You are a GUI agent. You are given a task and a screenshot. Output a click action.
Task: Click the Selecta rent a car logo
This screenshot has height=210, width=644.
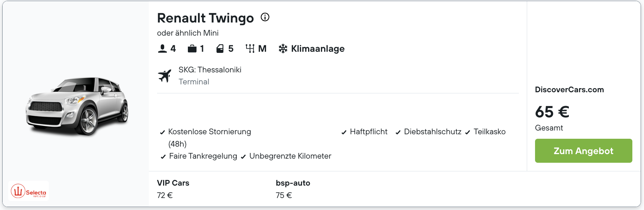(x=29, y=191)
